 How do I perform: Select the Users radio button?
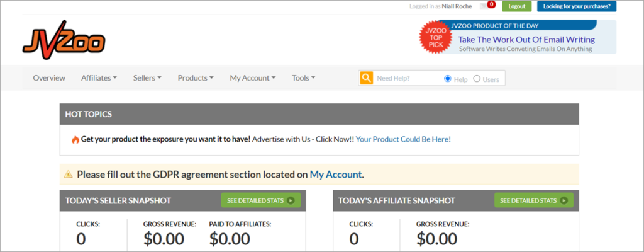pos(477,79)
